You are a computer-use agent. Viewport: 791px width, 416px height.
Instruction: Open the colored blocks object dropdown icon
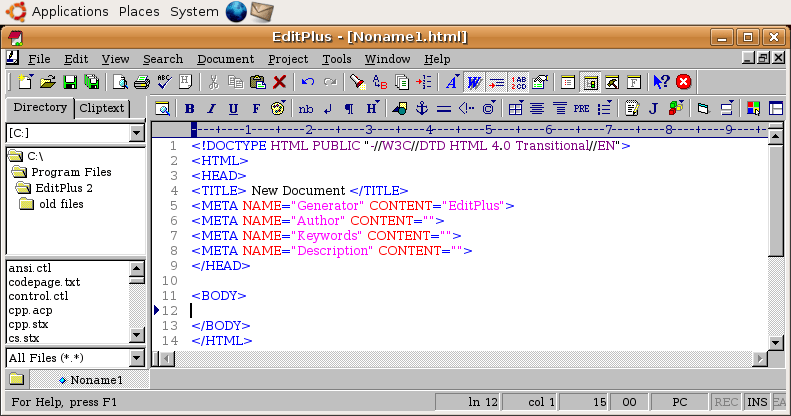pos(675,108)
